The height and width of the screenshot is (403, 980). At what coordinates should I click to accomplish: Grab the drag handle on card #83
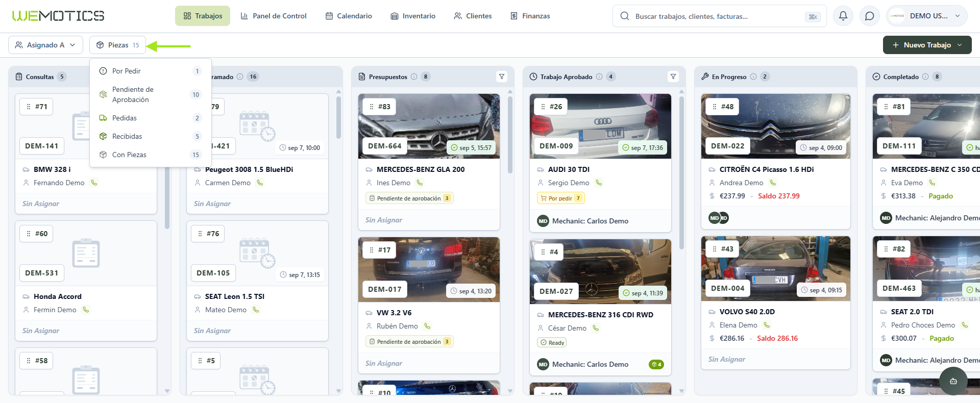click(x=372, y=107)
